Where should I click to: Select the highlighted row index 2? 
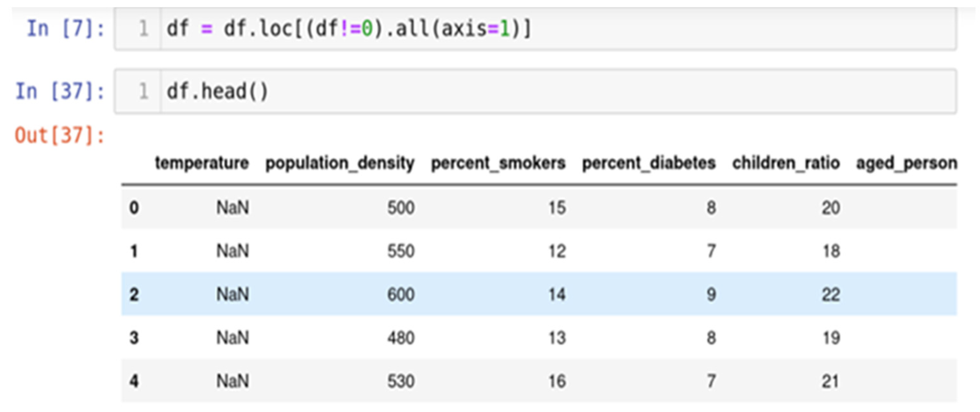134,295
